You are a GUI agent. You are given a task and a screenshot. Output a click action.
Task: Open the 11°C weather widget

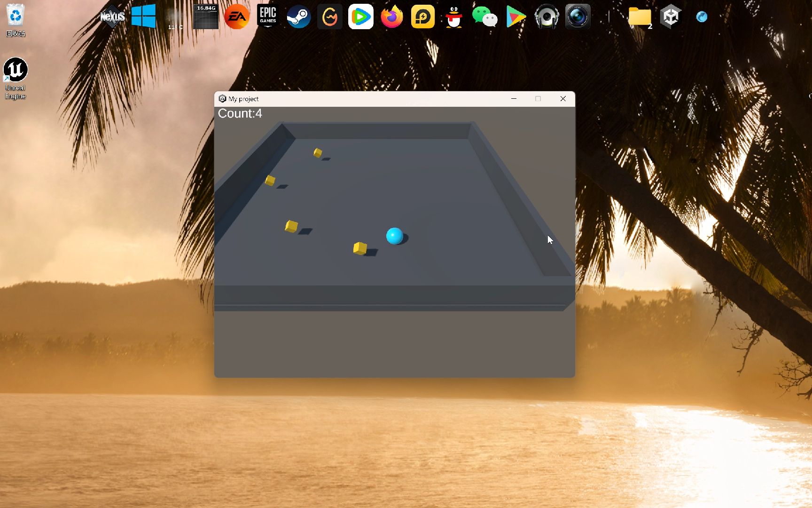pyautogui.click(x=175, y=19)
